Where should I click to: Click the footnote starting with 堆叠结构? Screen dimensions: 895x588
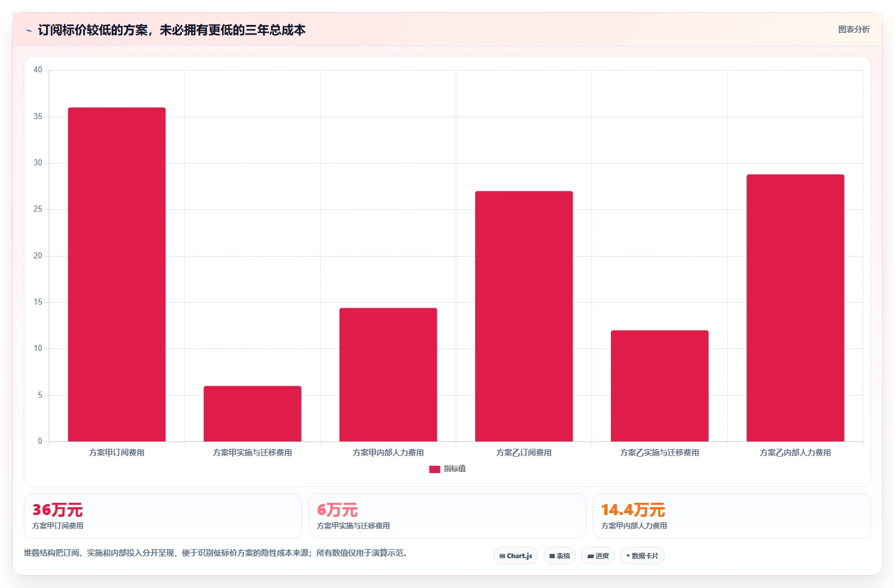[215, 553]
